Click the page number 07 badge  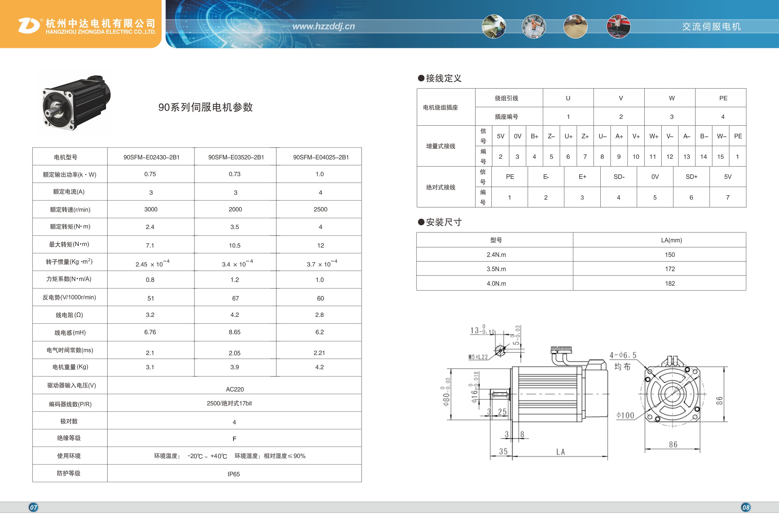pyautogui.click(x=33, y=507)
